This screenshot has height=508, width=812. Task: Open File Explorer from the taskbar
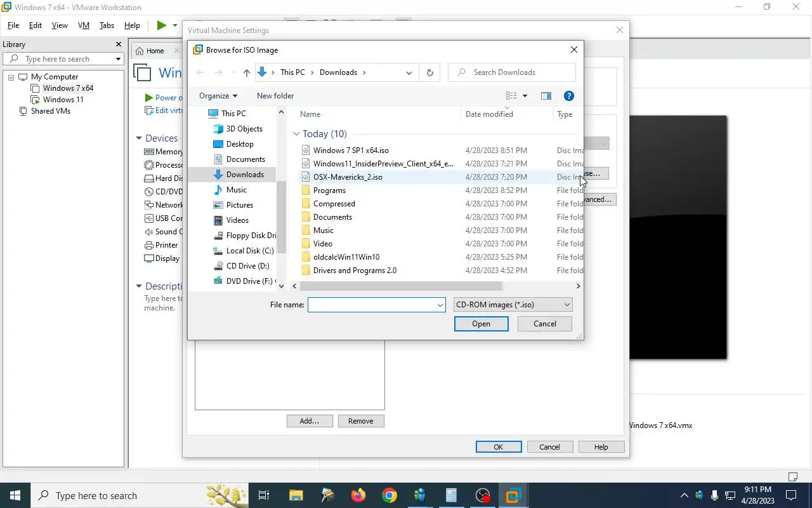click(296, 495)
